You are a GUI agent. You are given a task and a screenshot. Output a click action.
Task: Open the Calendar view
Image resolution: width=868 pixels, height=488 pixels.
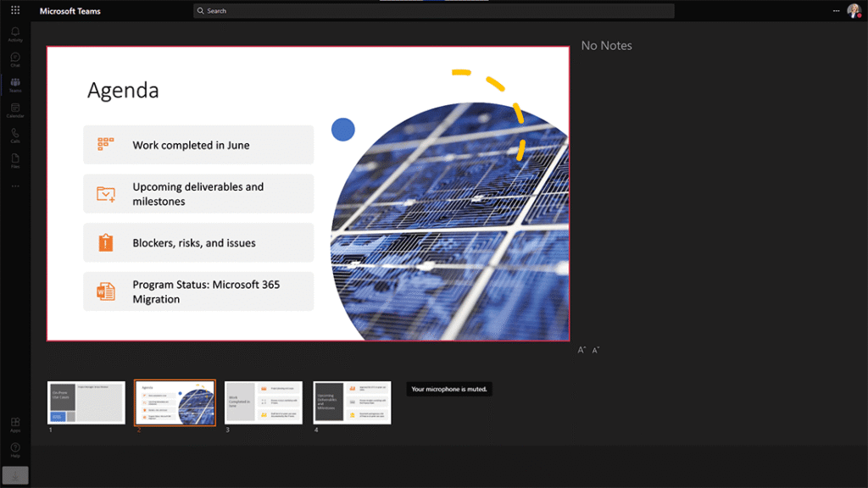[x=15, y=110]
